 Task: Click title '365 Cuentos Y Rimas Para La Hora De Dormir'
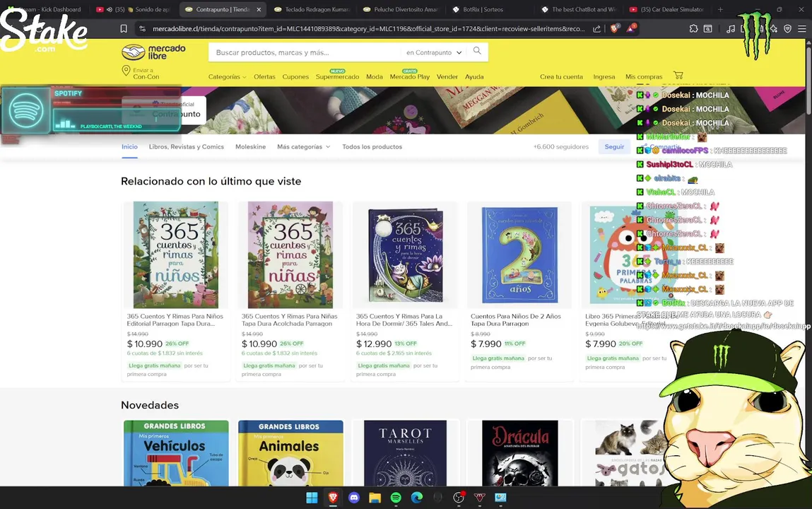404,320
